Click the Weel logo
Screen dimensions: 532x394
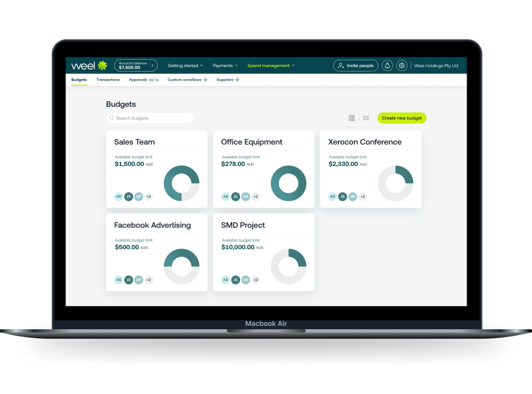pos(89,66)
